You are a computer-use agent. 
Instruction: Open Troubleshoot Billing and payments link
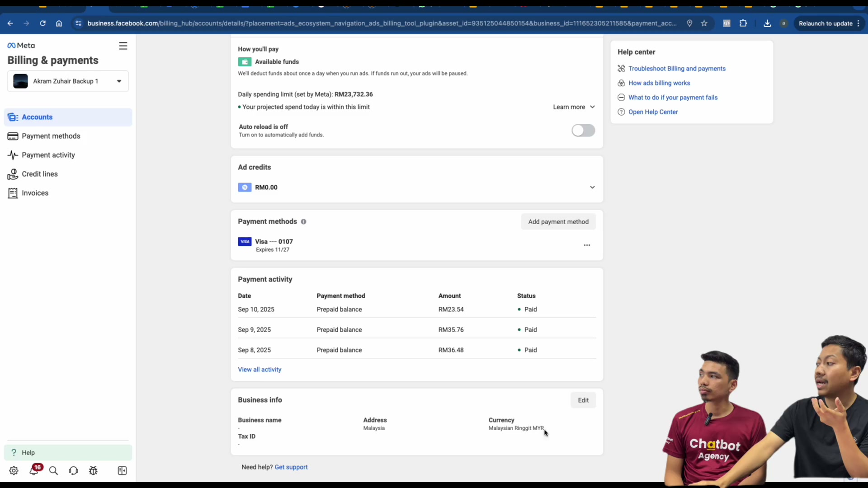[677, 69]
